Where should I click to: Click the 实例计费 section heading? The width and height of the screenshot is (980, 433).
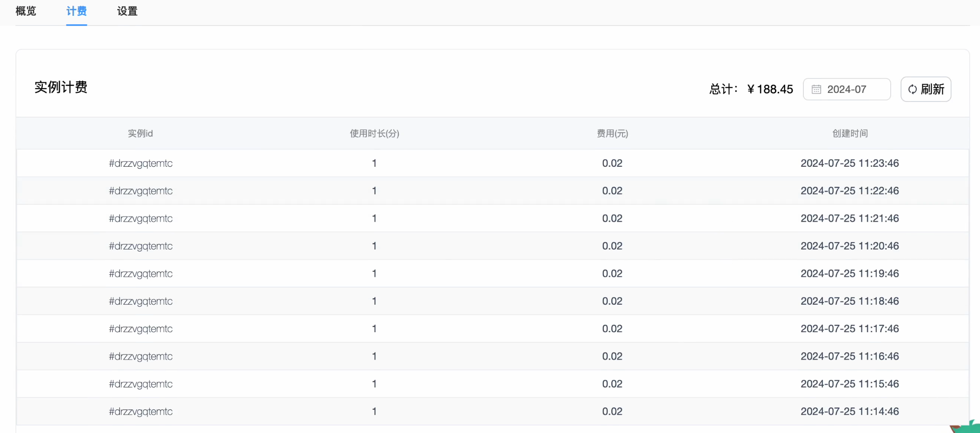pyautogui.click(x=61, y=87)
